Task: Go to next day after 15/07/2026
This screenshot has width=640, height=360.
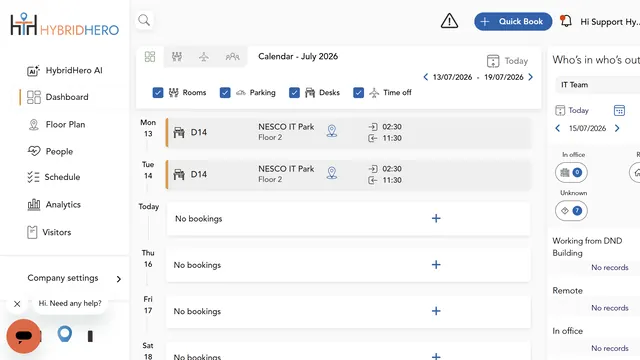Action: (x=617, y=128)
